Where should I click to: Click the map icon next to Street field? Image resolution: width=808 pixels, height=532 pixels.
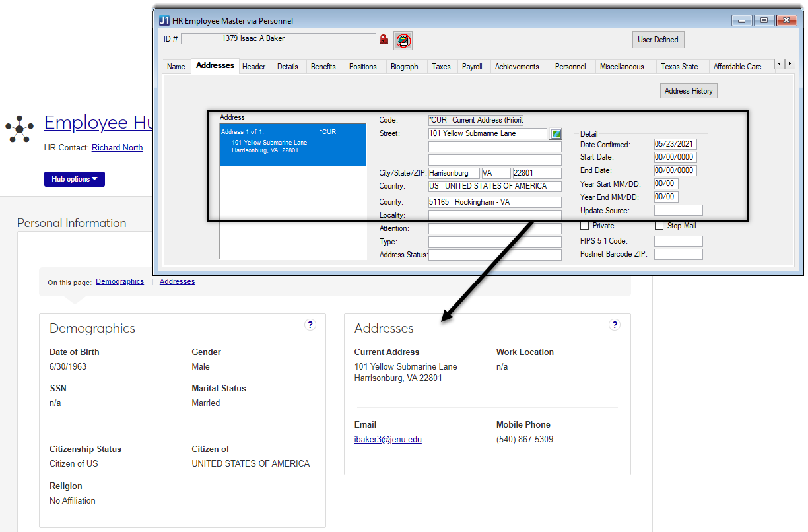pyautogui.click(x=556, y=134)
